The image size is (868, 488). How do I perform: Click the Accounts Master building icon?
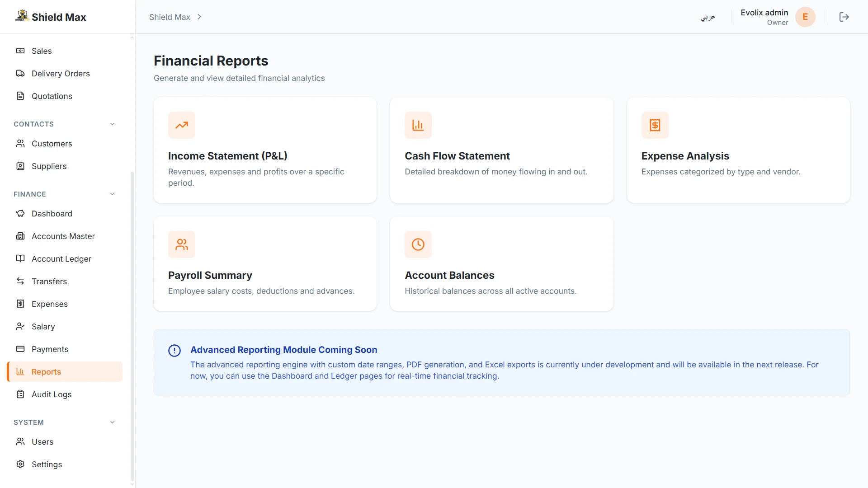pos(20,236)
